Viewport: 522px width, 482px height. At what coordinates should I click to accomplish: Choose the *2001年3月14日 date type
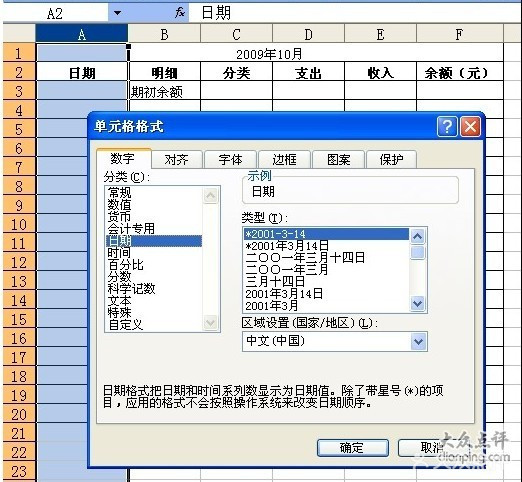point(326,246)
